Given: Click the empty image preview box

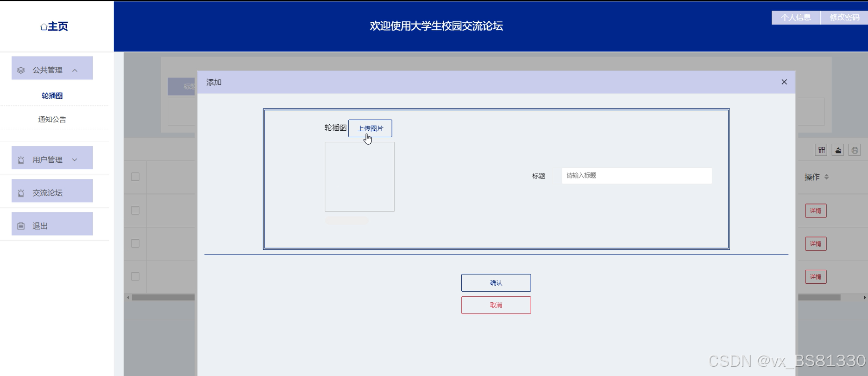Looking at the screenshot, I should click(359, 177).
